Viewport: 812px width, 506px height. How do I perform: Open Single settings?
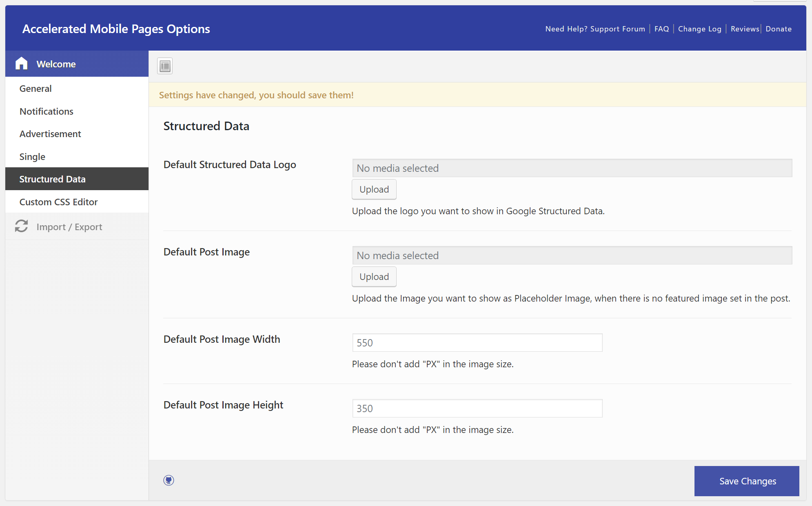(77, 157)
